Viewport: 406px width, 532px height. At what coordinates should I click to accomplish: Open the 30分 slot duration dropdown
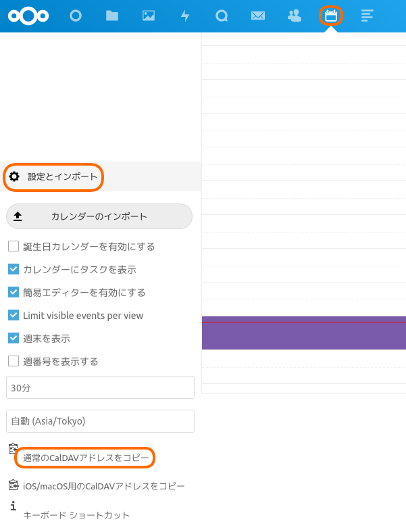[x=100, y=387]
